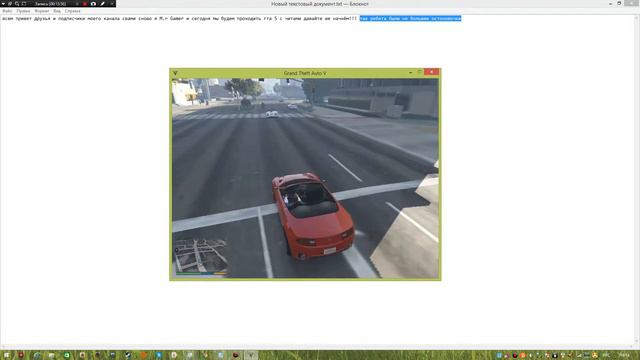Screen dimensions: 640x360
Task: Maximize the Grand Theft Auto V window
Action: (420, 72)
